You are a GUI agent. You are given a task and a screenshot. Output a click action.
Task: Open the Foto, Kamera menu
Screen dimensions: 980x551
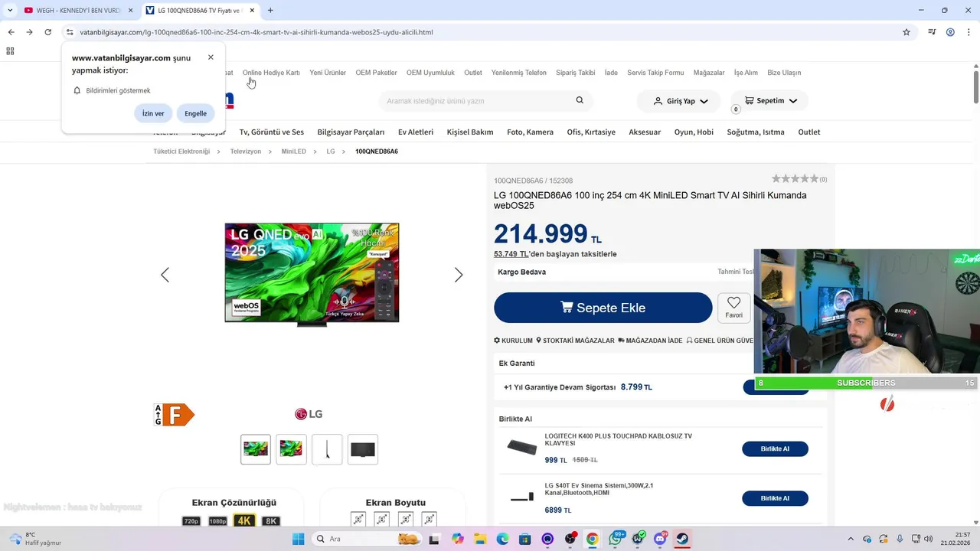click(530, 132)
